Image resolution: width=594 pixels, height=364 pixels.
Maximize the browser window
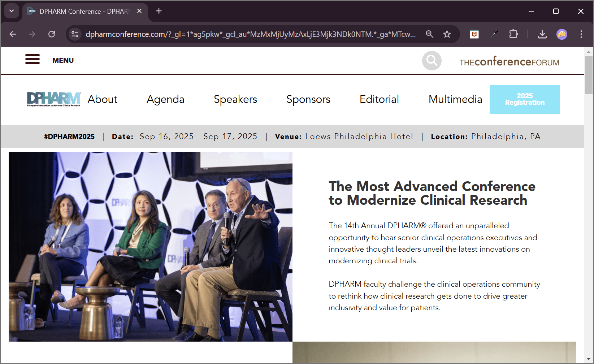click(556, 11)
